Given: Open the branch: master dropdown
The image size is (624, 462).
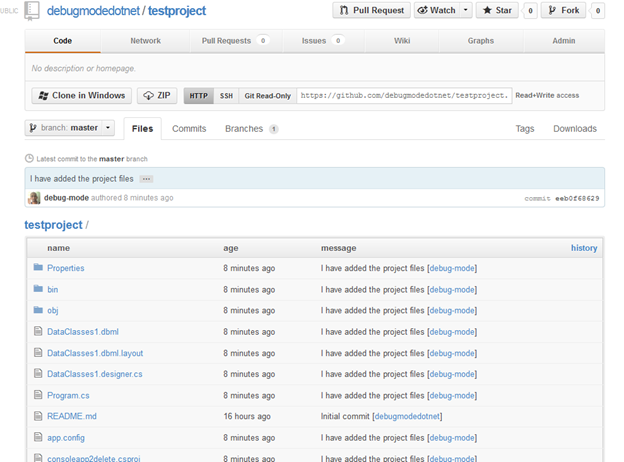Looking at the screenshot, I should pos(70,128).
